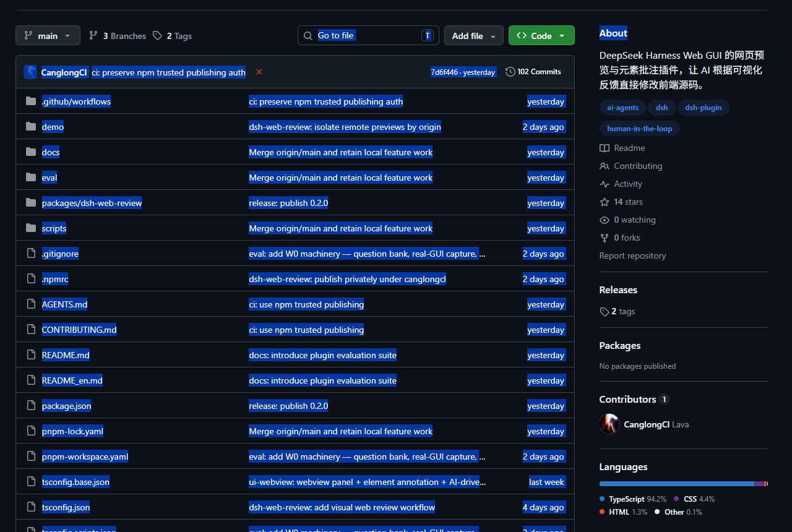Click the file icon beside README_en.md
Viewport: 792px width, 532px height.
pos(31,380)
